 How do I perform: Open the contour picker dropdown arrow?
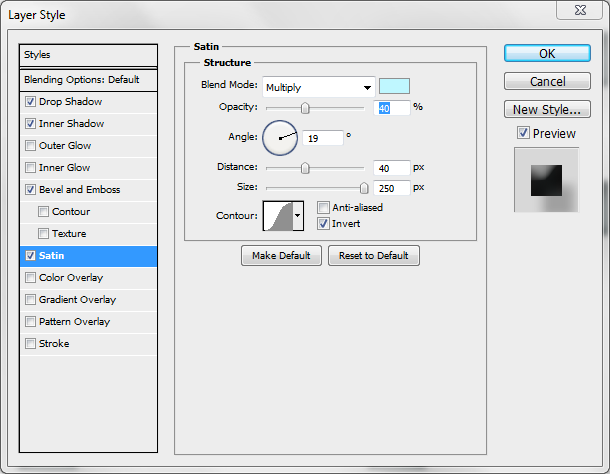pos(298,216)
